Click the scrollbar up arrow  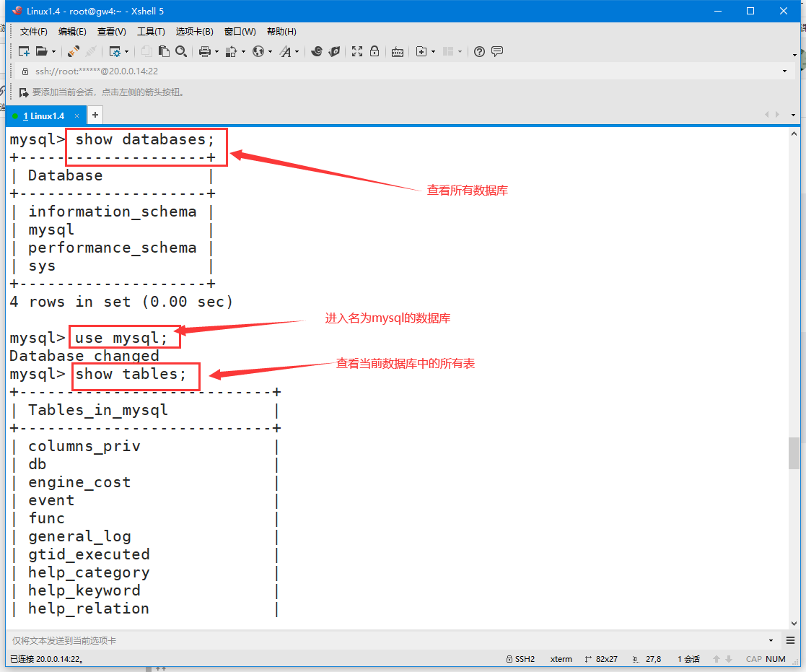click(794, 134)
